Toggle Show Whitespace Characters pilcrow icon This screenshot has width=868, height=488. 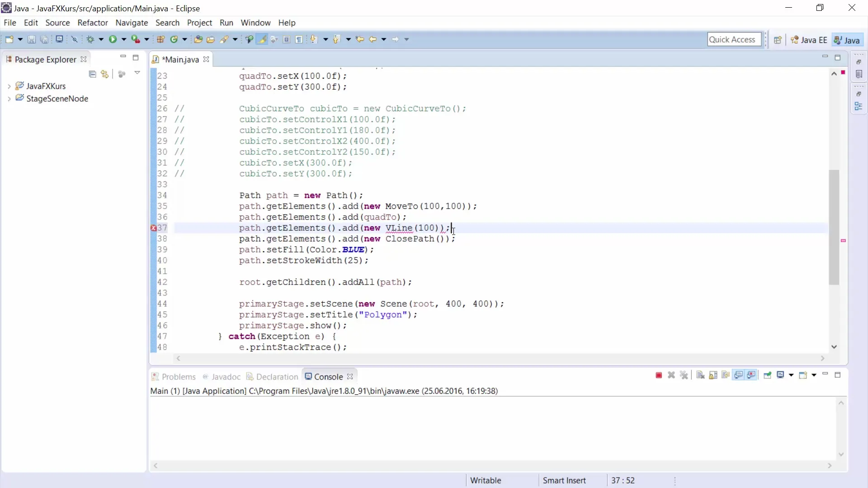(299, 39)
